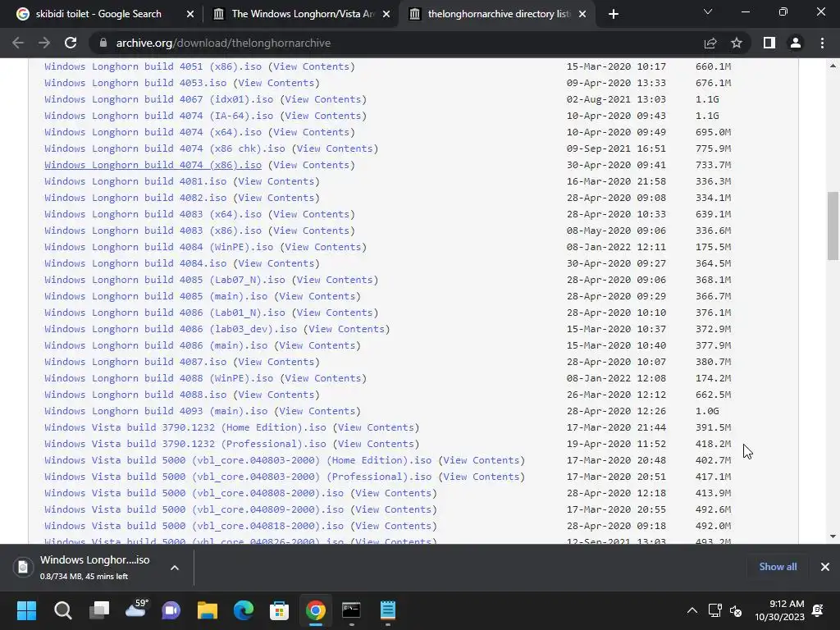840x630 pixels.
Task: Download Vista build 3790.1232 (Professional).iso
Action: pos(185,444)
